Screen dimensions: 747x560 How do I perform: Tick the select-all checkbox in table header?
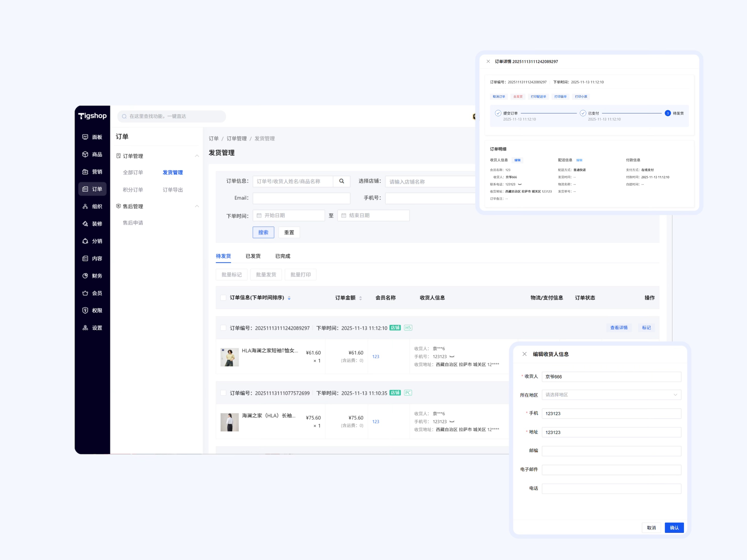click(x=223, y=297)
